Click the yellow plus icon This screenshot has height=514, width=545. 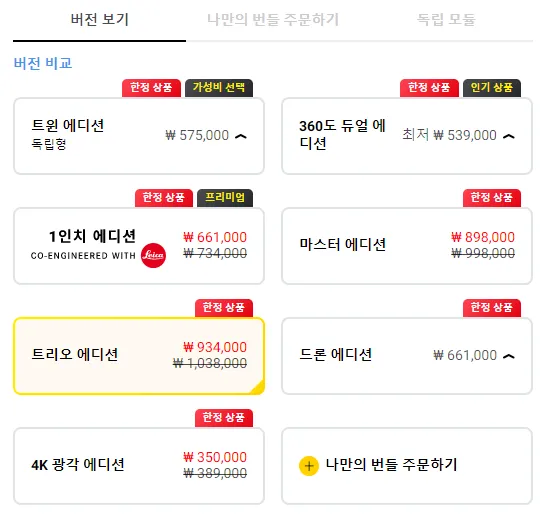pos(309,466)
